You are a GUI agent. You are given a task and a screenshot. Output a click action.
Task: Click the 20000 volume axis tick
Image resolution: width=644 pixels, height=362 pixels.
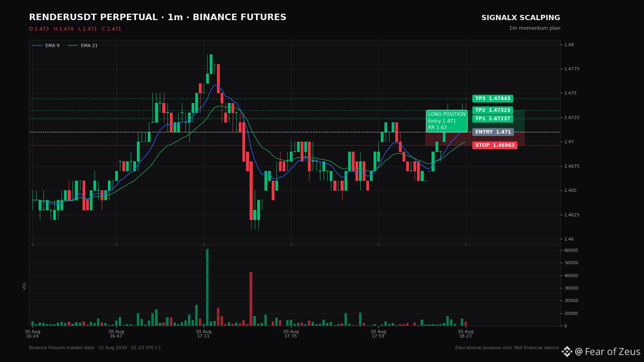click(x=571, y=301)
